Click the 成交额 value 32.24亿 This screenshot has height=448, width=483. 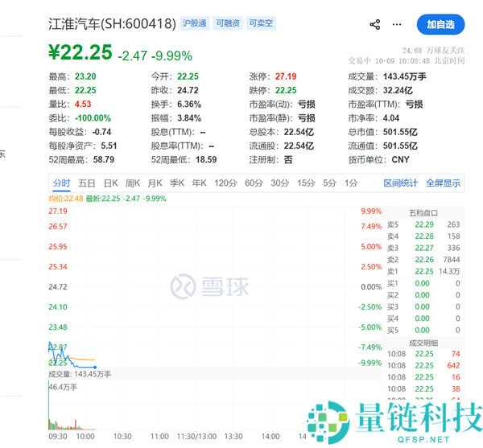point(398,90)
